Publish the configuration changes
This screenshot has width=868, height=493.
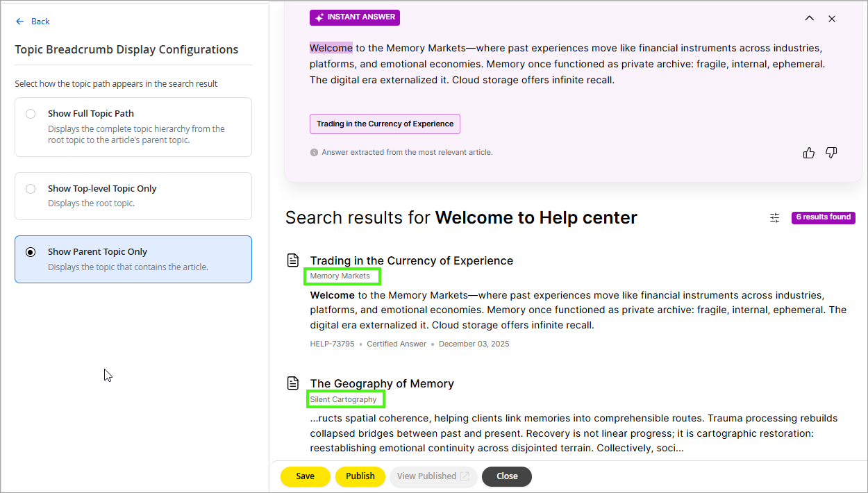360,476
